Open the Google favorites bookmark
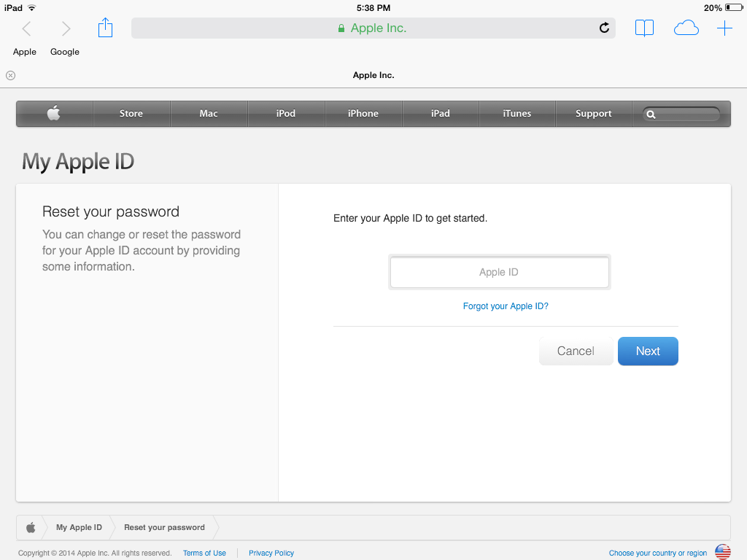 pos(65,52)
